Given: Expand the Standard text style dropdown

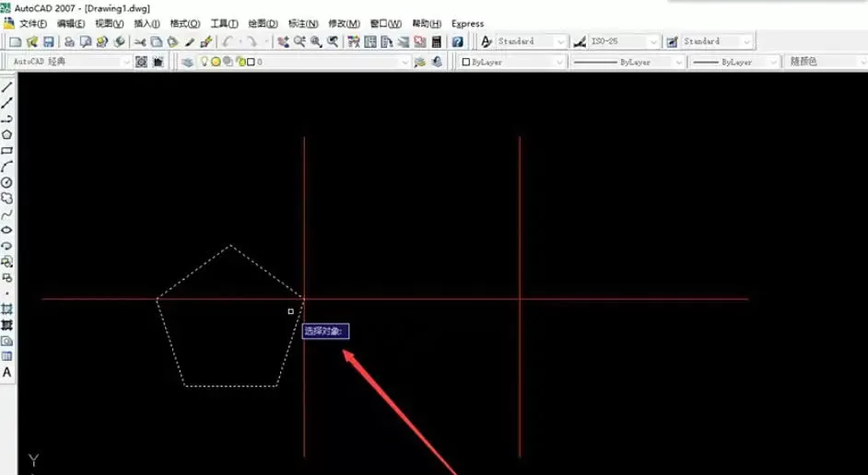Looking at the screenshot, I should (x=561, y=41).
